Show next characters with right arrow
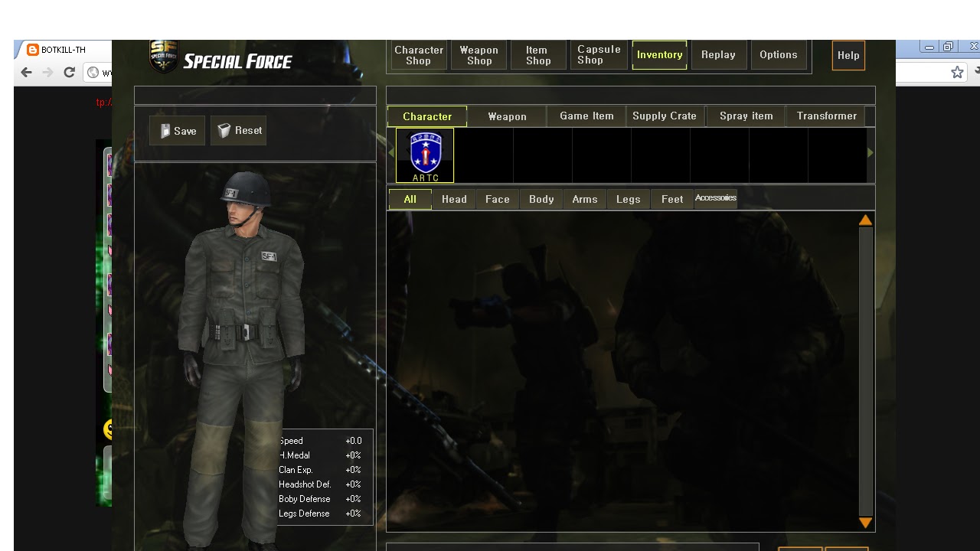The image size is (980, 551). tap(870, 153)
